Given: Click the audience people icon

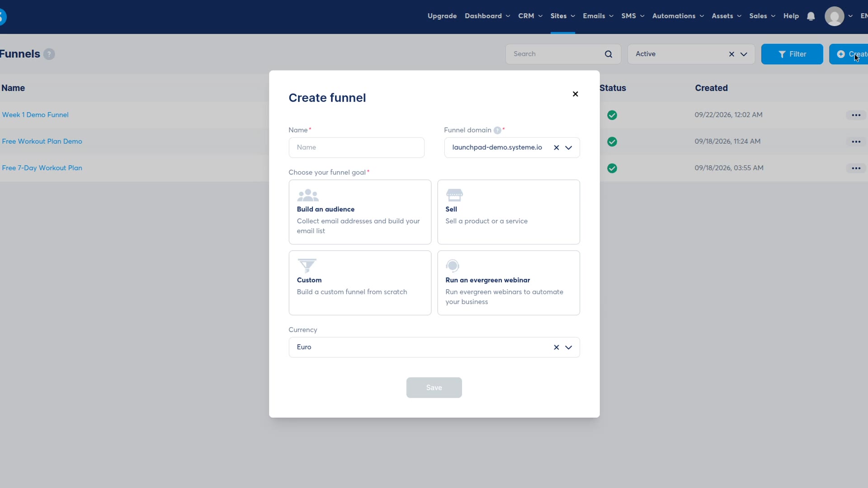Looking at the screenshot, I should (308, 195).
